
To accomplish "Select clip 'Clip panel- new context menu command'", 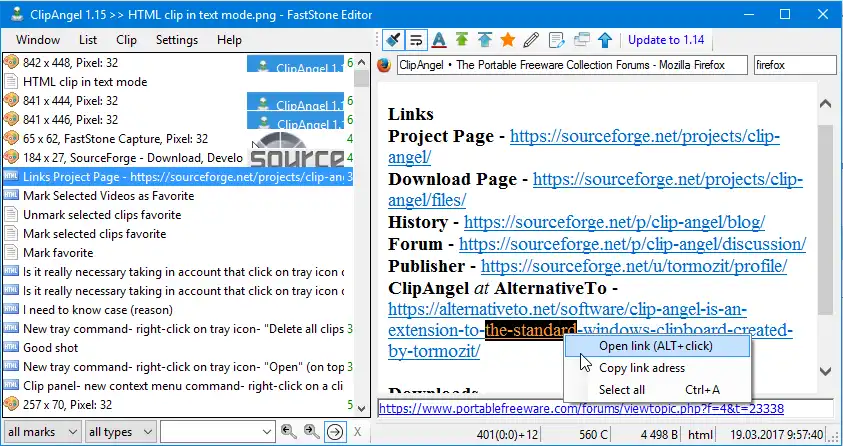I will [178, 386].
